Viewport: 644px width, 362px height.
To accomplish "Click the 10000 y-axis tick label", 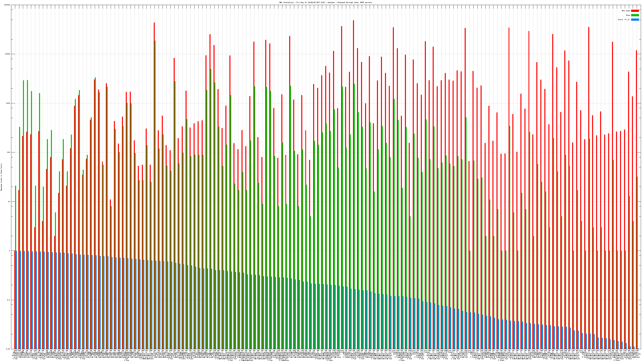I will click(8, 54).
